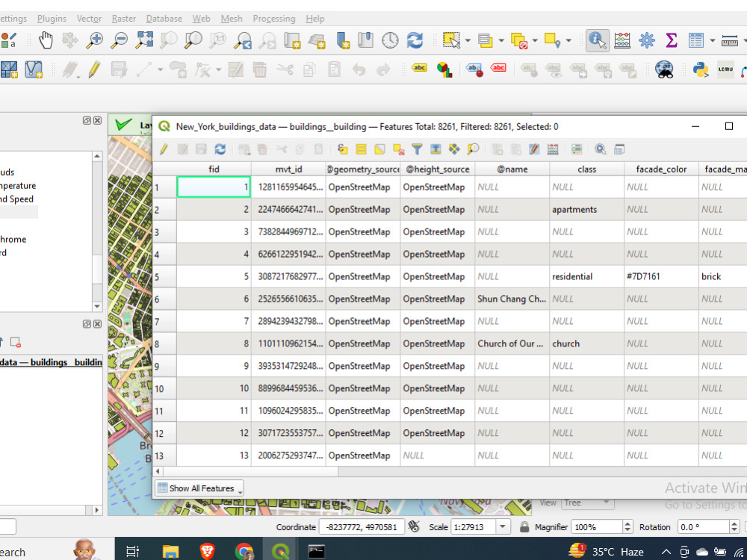Image resolution: width=747 pixels, height=560 pixels.
Task: Select row 5 header in attribute table
Action: (164, 277)
